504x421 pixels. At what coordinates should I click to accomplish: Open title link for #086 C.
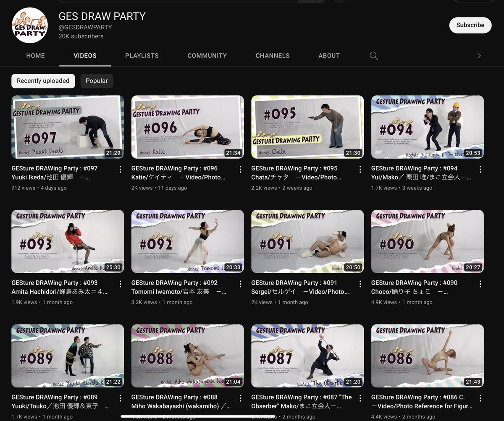point(422,402)
